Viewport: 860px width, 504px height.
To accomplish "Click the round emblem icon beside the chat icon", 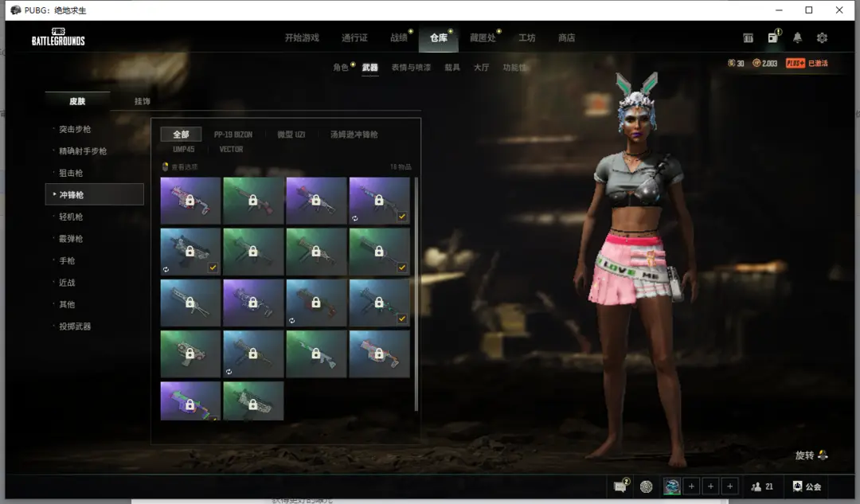I will 647,486.
